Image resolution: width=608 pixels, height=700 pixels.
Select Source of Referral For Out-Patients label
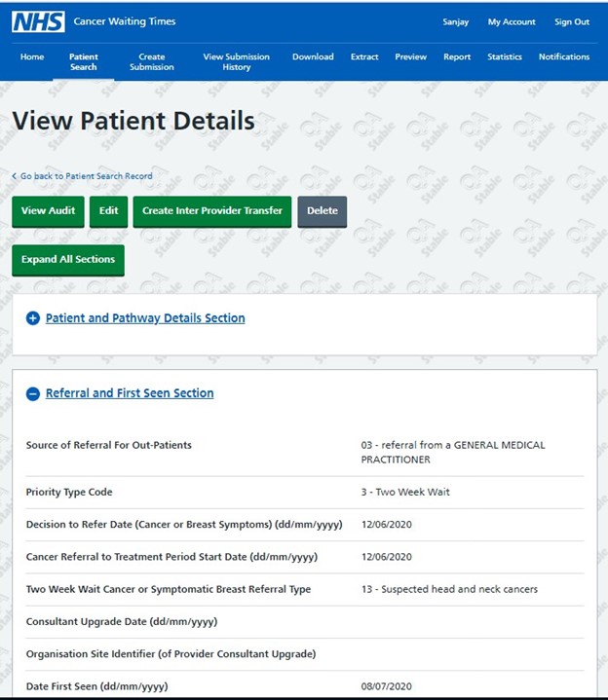pos(108,445)
